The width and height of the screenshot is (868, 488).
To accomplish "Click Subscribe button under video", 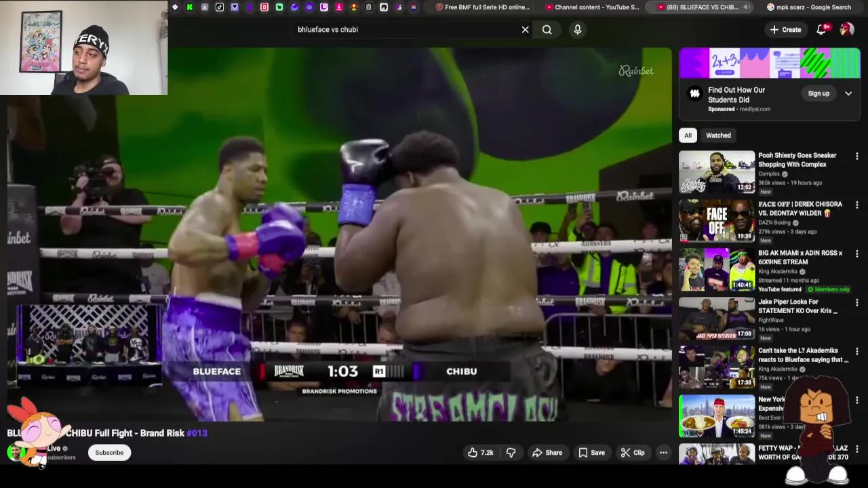I will [109, 453].
